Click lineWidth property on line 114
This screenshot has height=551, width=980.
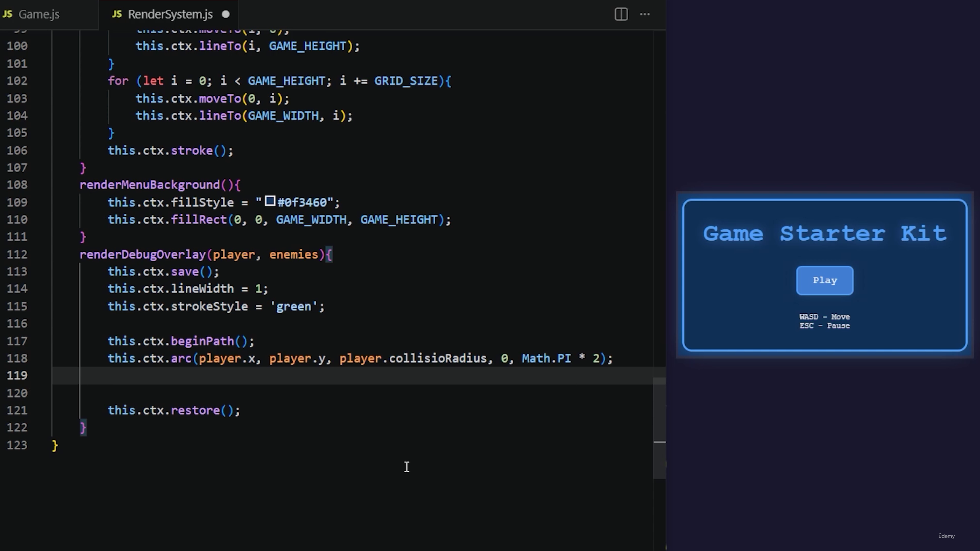click(x=202, y=289)
